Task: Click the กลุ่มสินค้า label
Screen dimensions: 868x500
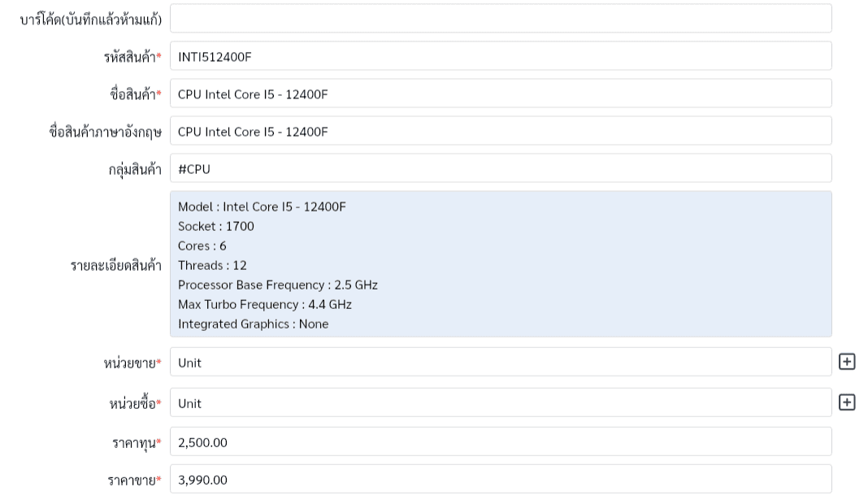Action: point(135,169)
